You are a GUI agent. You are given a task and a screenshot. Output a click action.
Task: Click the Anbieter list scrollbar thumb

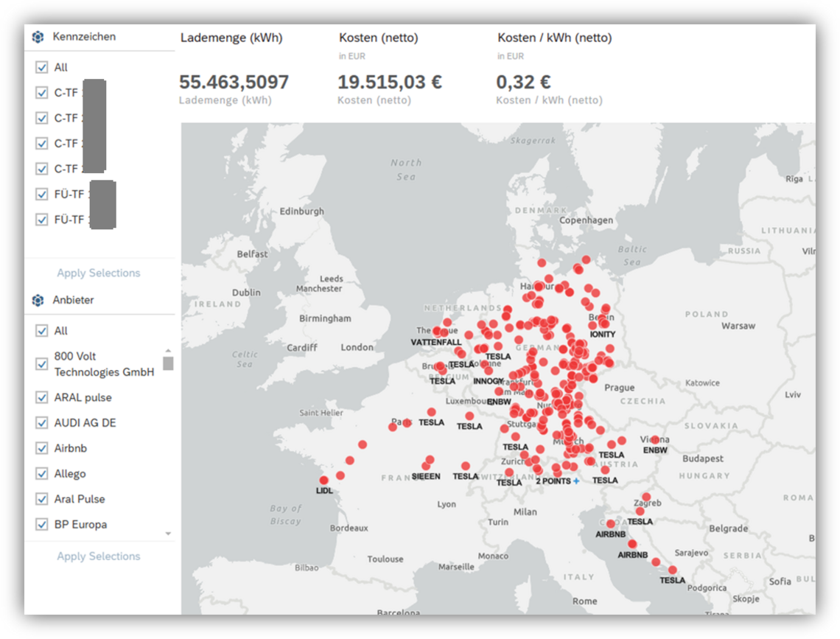[168, 363]
